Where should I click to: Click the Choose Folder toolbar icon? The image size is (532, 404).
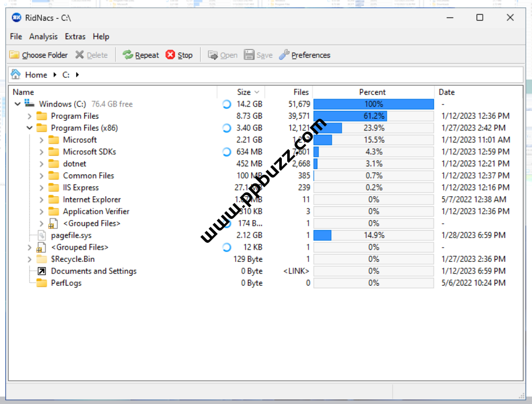coord(14,55)
